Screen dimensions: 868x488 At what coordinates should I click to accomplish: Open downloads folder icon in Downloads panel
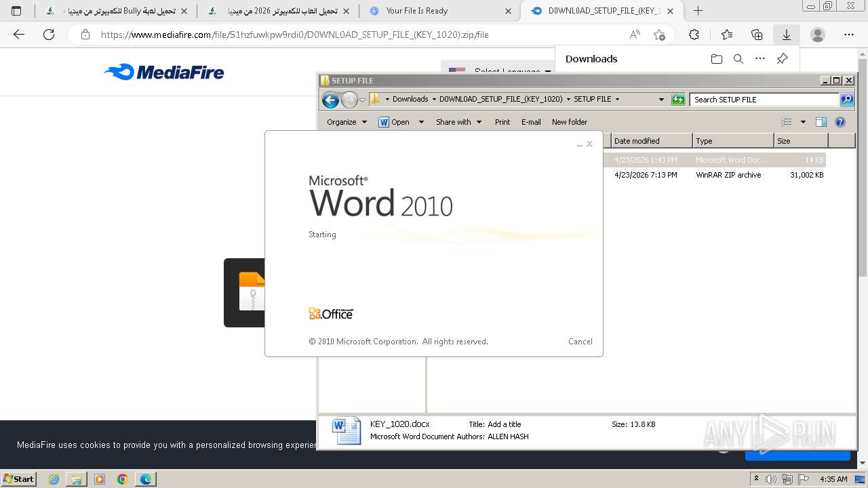pyautogui.click(x=717, y=59)
